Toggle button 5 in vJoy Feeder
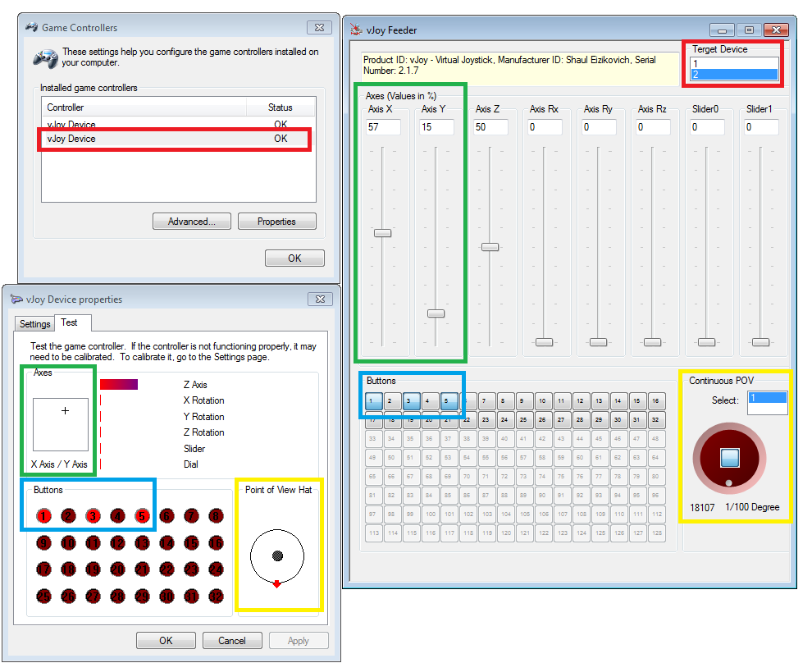Image resolution: width=812 pixels, height=663 pixels. 449,401
